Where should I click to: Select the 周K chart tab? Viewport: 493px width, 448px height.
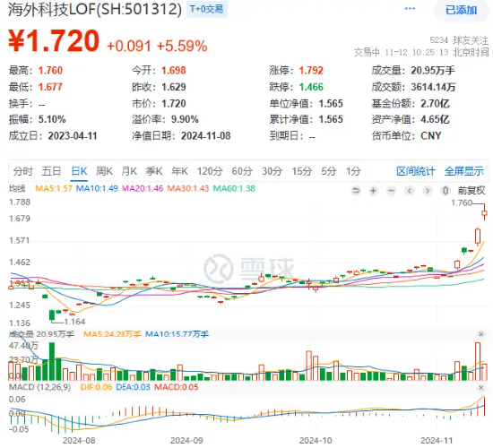(104, 171)
